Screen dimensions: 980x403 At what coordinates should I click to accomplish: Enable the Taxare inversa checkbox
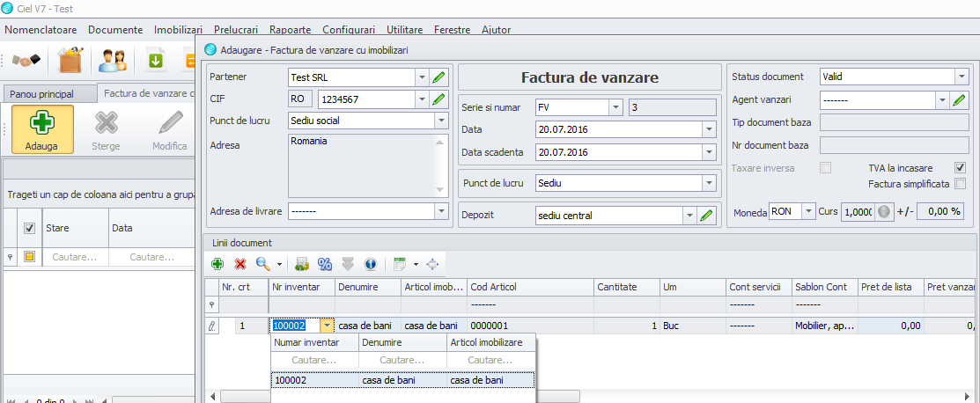[826, 168]
